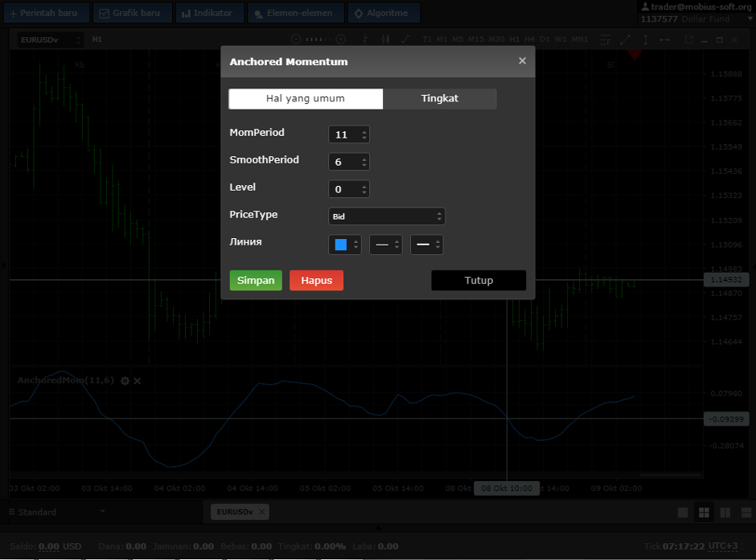756x560 pixels.
Task: Open the Indikator menu
Action: [210, 13]
